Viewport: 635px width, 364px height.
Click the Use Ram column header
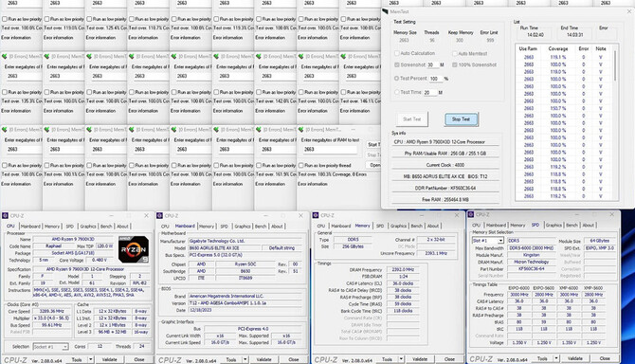528,48
